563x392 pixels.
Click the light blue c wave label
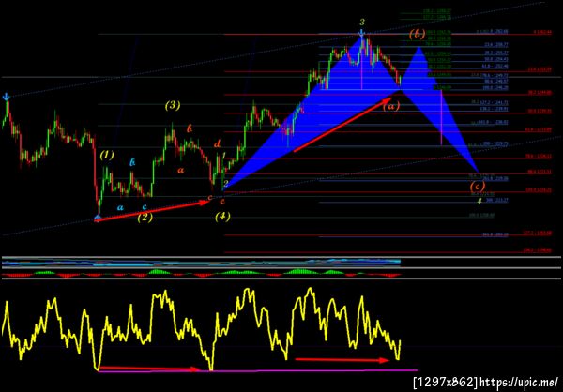click(x=145, y=206)
